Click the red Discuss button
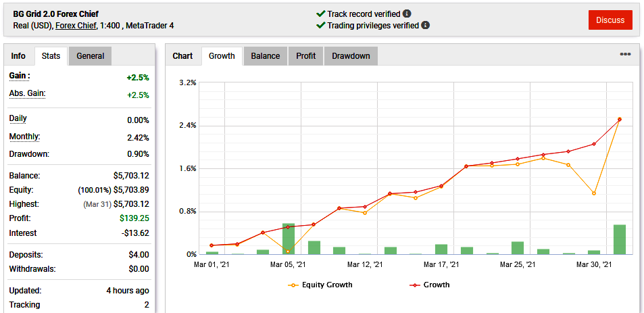Viewport: 644px width, 313px height. click(610, 20)
